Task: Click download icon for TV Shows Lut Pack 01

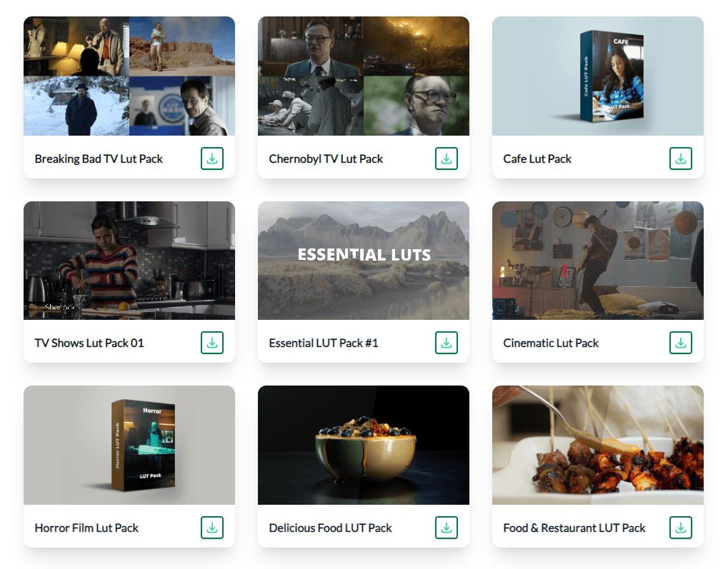Action: point(212,343)
